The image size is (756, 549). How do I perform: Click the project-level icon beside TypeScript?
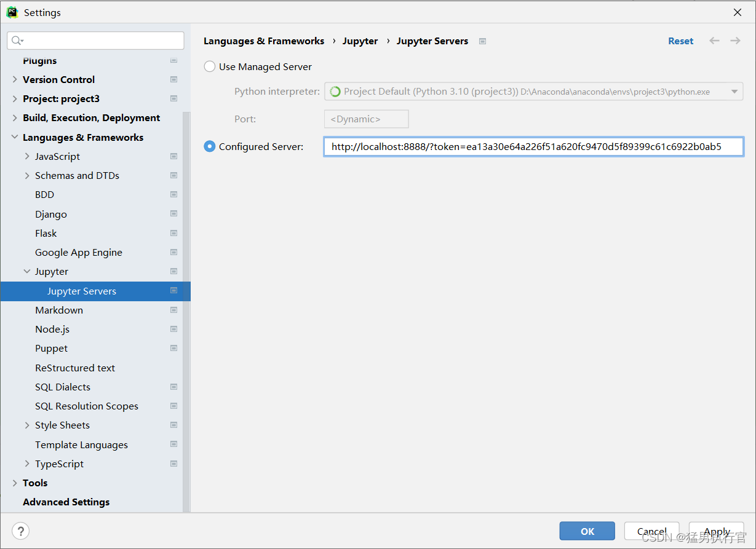click(173, 464)
